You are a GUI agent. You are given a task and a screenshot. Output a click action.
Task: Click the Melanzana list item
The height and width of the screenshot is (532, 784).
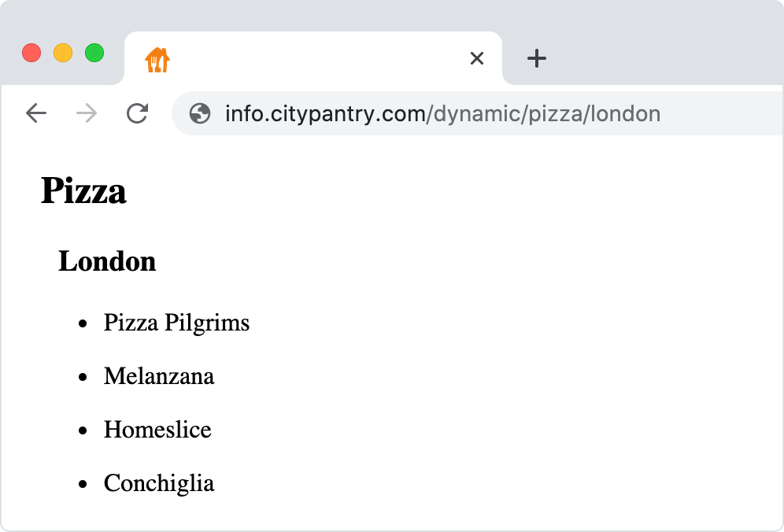(x=159, y=376)
